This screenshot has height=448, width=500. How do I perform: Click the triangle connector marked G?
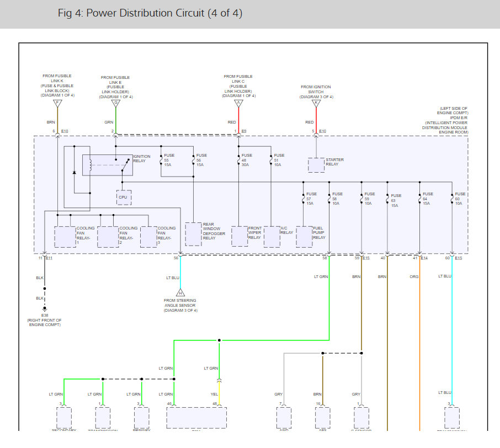point(116,103)
